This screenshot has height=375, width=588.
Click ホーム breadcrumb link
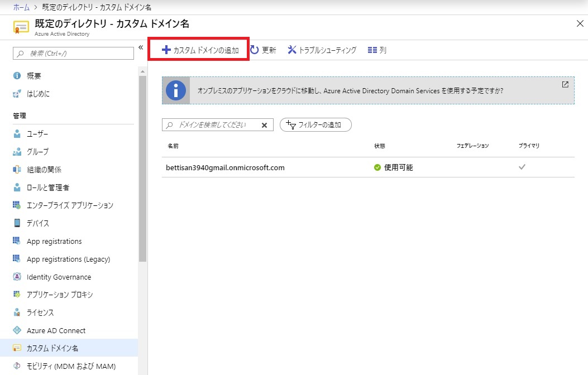tap(21, 7)
